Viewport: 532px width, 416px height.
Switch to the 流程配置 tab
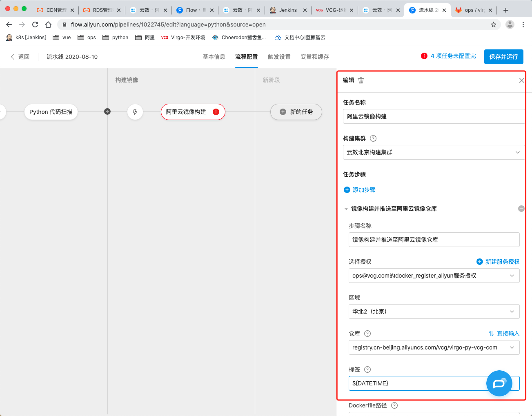point(247,57)
